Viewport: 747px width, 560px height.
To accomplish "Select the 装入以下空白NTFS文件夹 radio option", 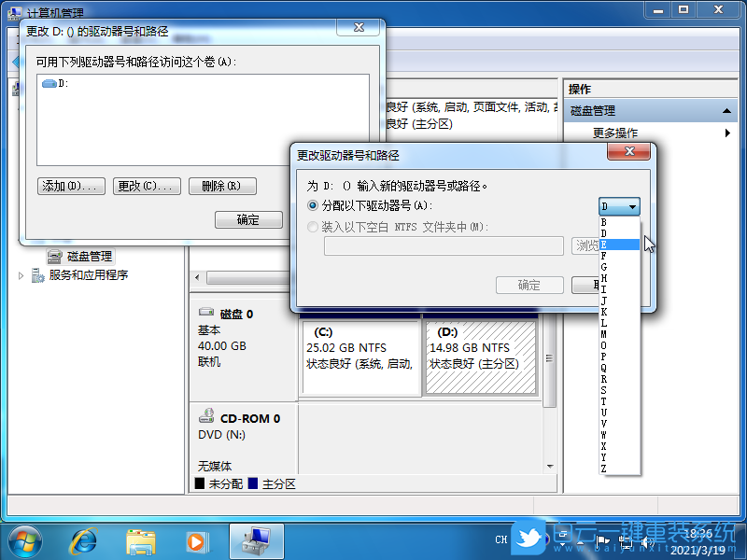I will point(313,227).
